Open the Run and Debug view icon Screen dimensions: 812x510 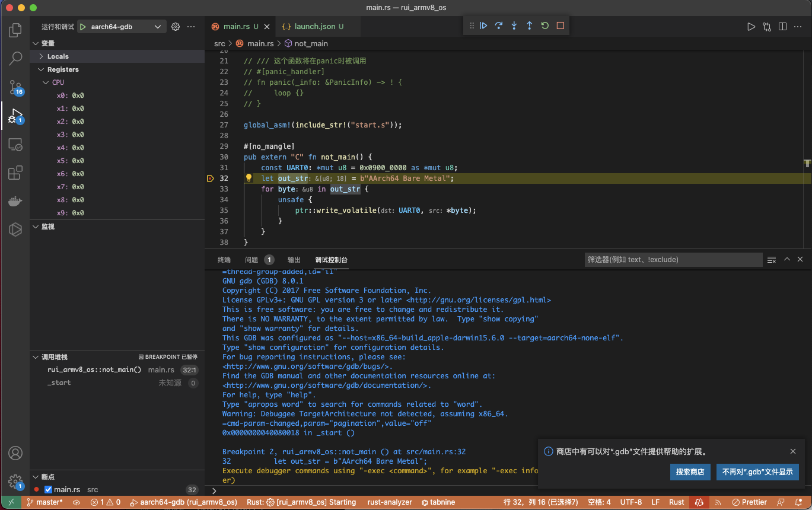[15, 116]
